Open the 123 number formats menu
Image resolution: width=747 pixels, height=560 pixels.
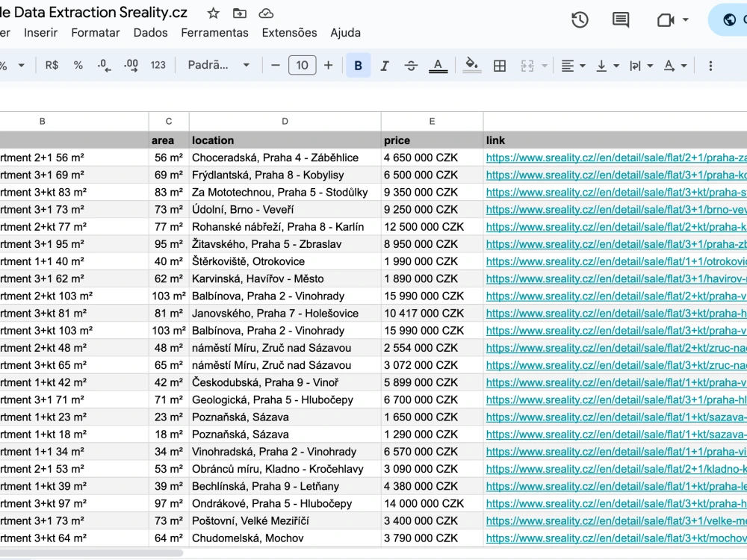(x=158, y=65)
